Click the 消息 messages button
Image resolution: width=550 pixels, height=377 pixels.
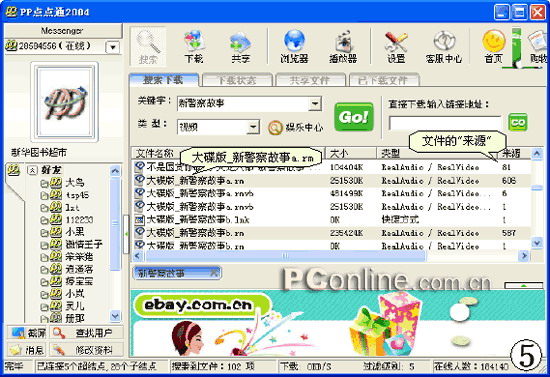click(27, 350)
